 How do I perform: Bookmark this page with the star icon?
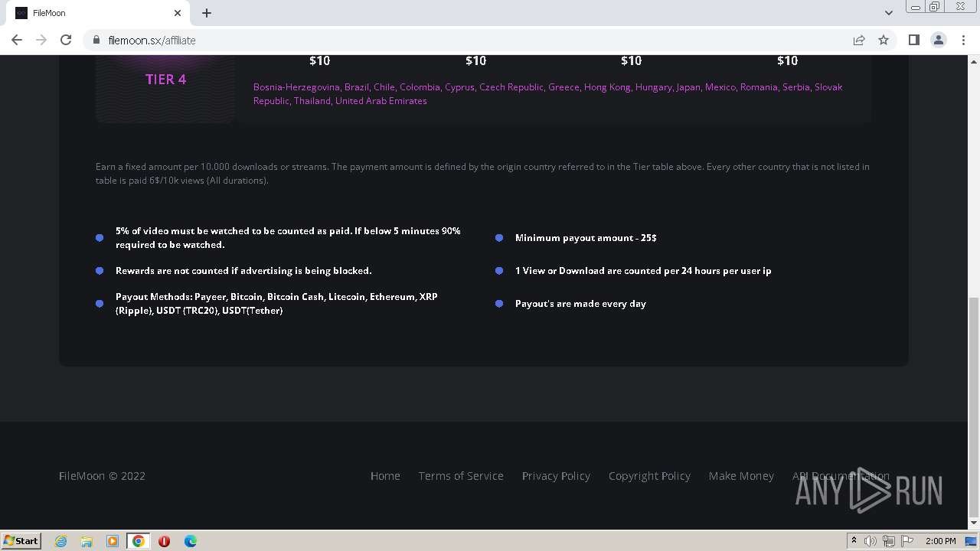pos(884,40)
